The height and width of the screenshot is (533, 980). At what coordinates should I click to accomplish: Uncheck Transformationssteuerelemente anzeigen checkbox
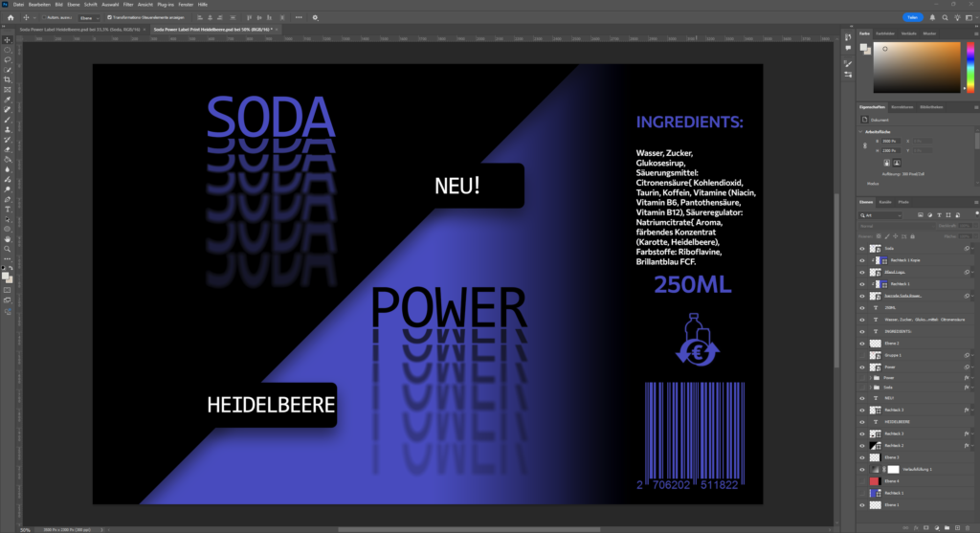[109, 17]
